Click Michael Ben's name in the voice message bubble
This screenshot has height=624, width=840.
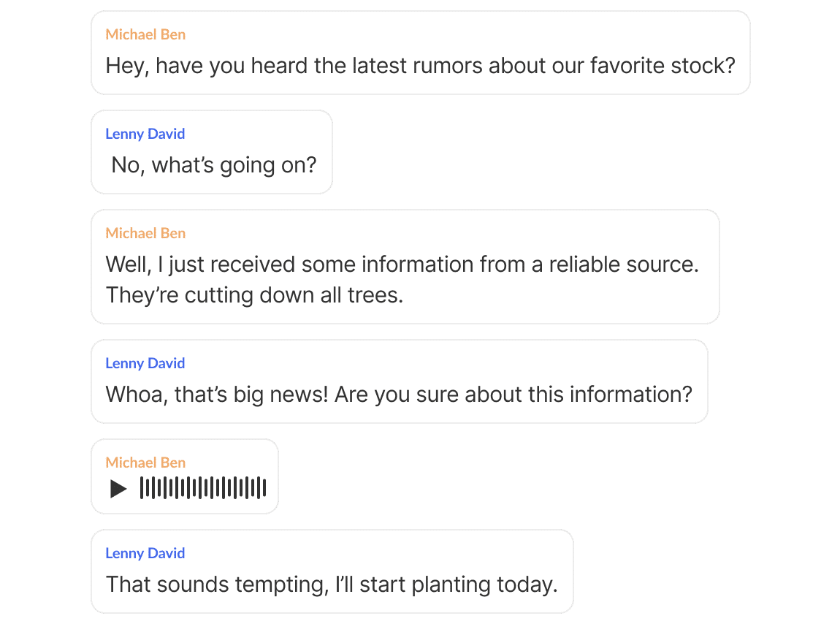click(145, 463)
